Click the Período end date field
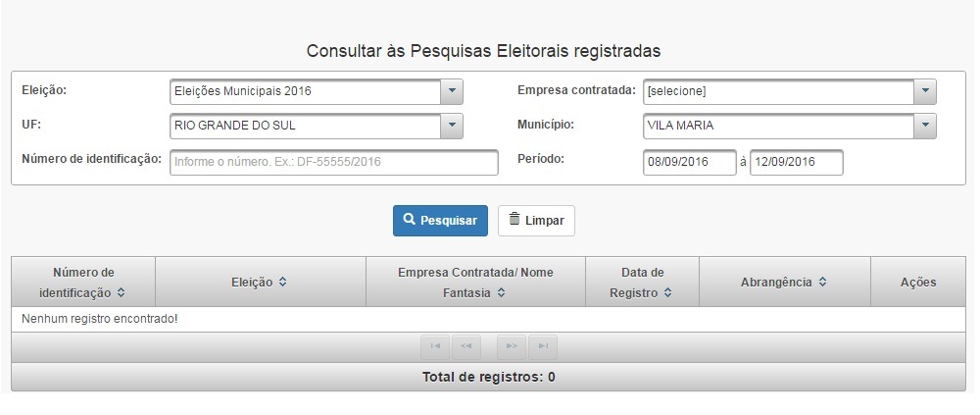This screenshot has height=415, width=980. point(796,162)
